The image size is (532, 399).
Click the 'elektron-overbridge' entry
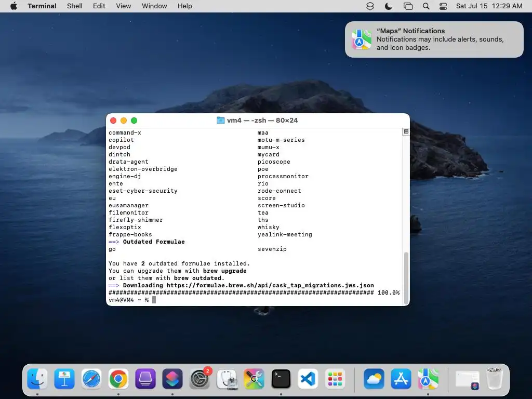(143, 169)
